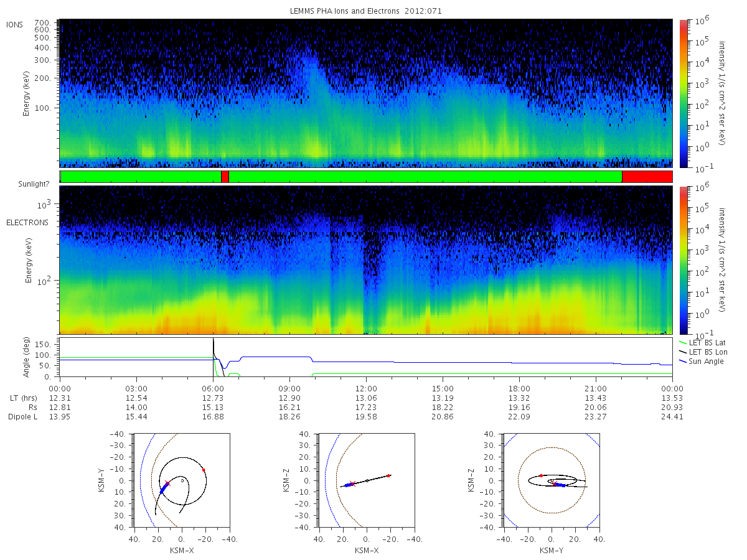747x560 pixels.
Task: Open the KSM-X versus KSM-Y orbit plot
Action: click(181, 480)
